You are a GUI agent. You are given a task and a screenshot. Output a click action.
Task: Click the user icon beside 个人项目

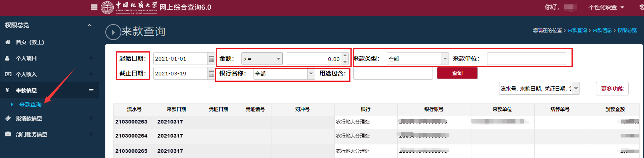tap(7, 58)
